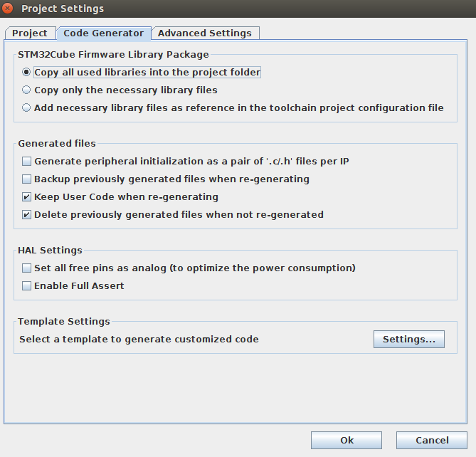
Task: Select 'Add necessary library files as reference' option
Action: pos(27,108)
